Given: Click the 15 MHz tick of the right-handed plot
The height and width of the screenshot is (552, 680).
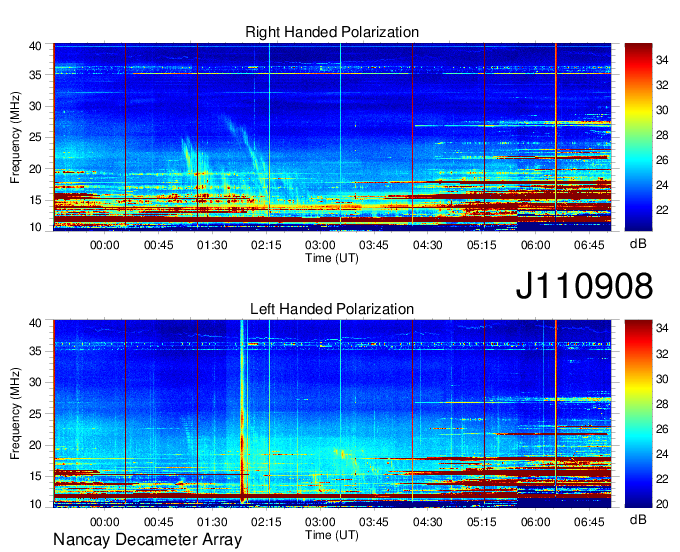Looking at the screenshot, I should tap(35, 200).
